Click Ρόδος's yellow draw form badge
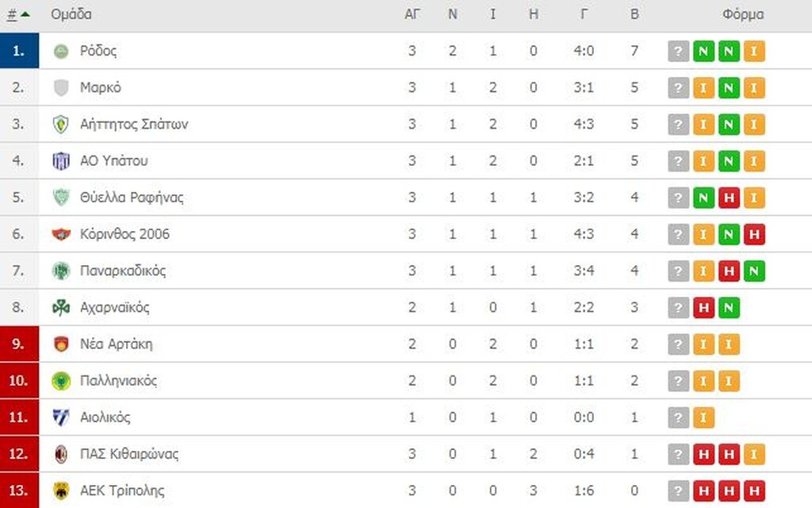The height and width of the screenshot is (508, 812). 754,52
